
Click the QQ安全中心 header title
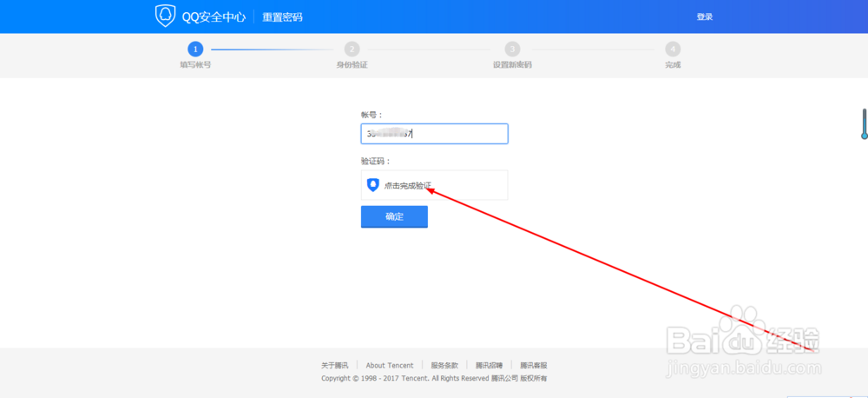click(214, 17)
